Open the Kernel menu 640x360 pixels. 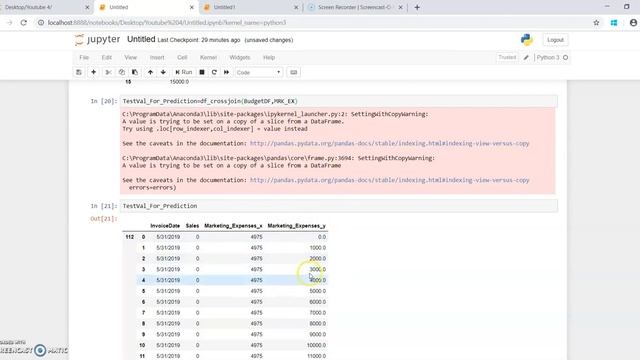tap(209, 58)
